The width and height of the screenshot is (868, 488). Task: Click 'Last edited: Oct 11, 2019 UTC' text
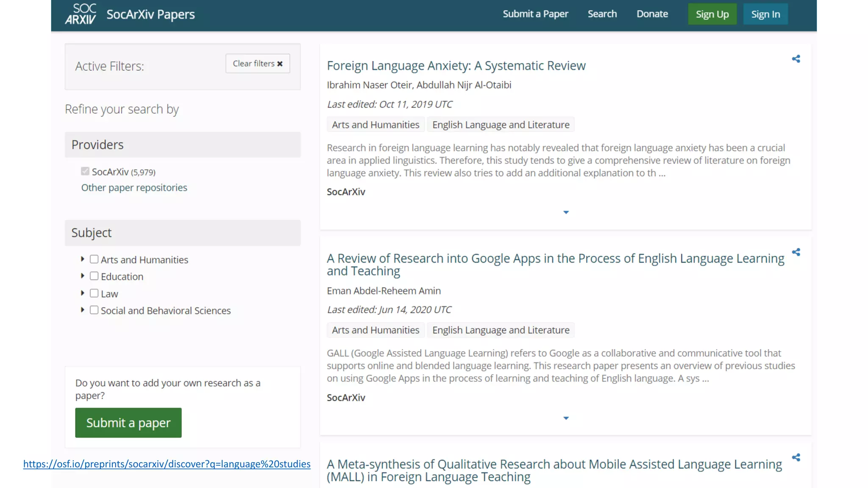(389, 104)
